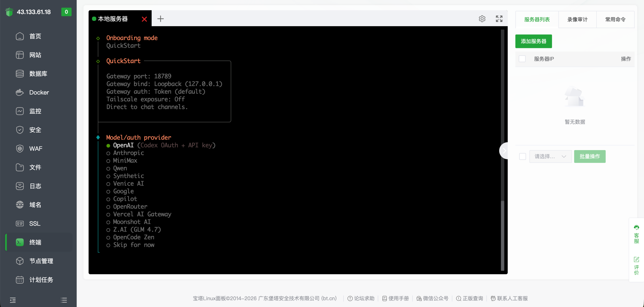Collapse the sidebar using bottom-left icon
644x307 pixels.
click(13, 300)
